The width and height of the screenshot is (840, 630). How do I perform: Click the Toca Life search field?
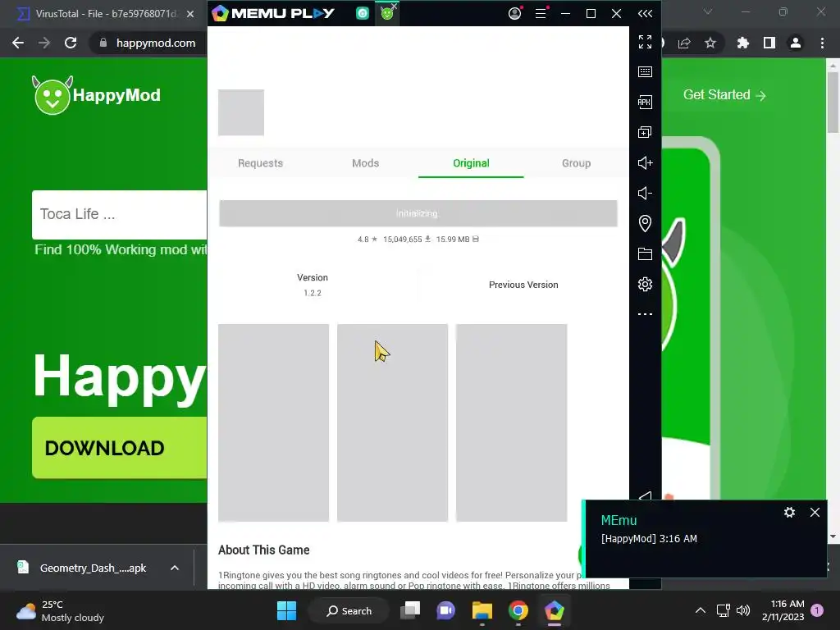(119, 214)
